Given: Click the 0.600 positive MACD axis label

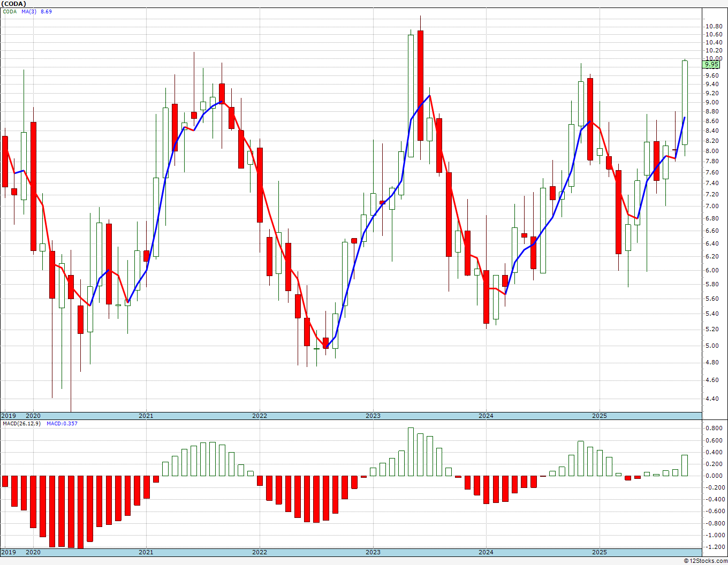Looking at the screenshot, I should click(714, 440).
